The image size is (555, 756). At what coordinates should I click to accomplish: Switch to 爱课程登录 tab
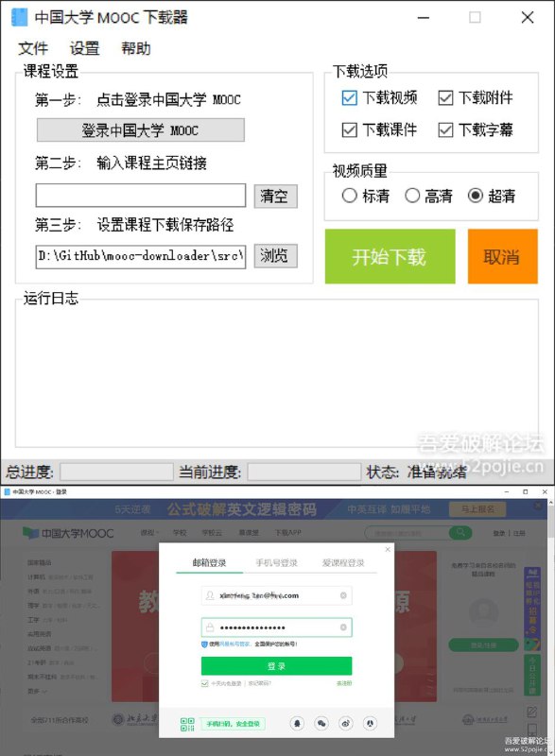(x=343, y=562)
